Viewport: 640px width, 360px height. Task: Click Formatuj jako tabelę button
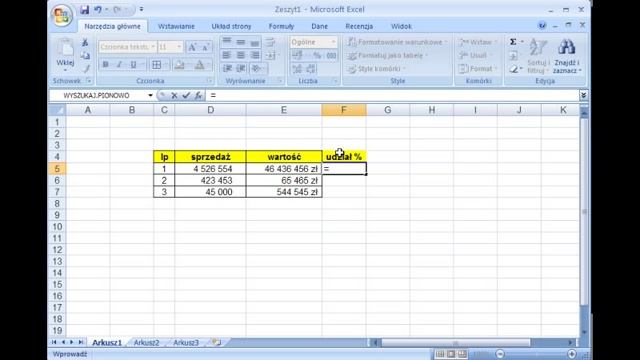(x=387, y=55)
